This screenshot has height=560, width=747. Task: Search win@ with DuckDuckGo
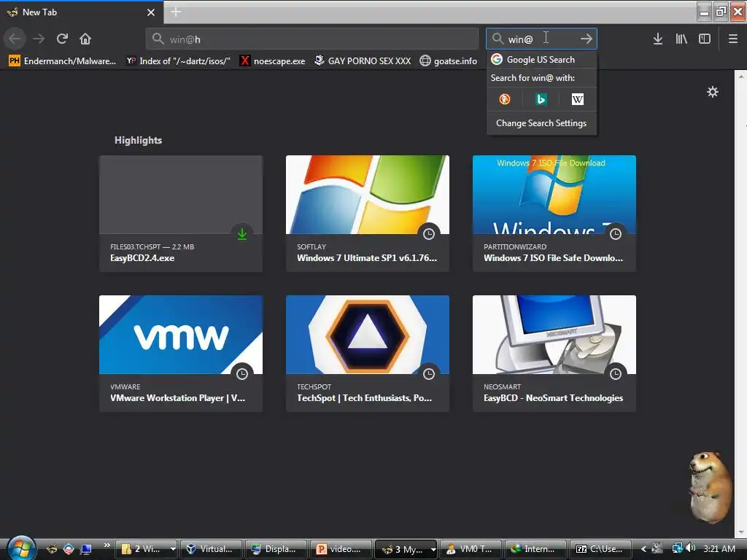(505, 99)
